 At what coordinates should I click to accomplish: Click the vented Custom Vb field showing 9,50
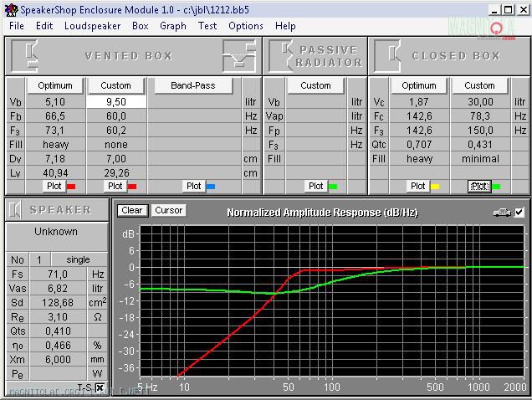pos(116,102)
